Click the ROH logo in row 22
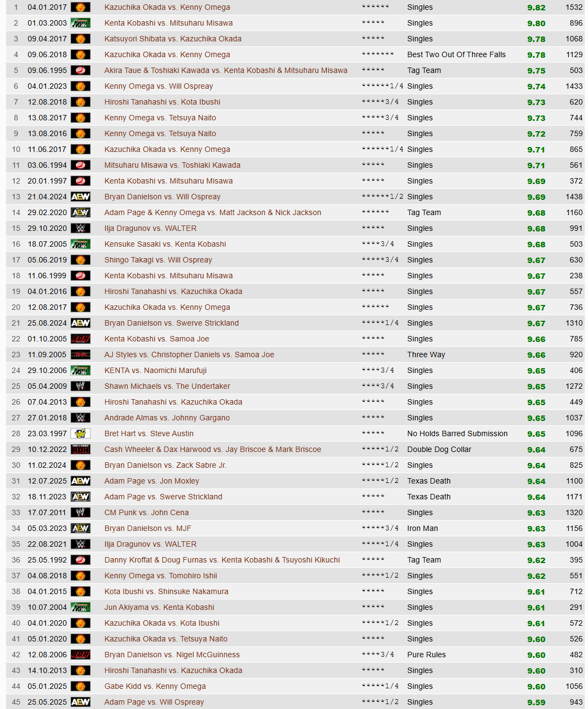588x709 pixels. pos(81,339)
